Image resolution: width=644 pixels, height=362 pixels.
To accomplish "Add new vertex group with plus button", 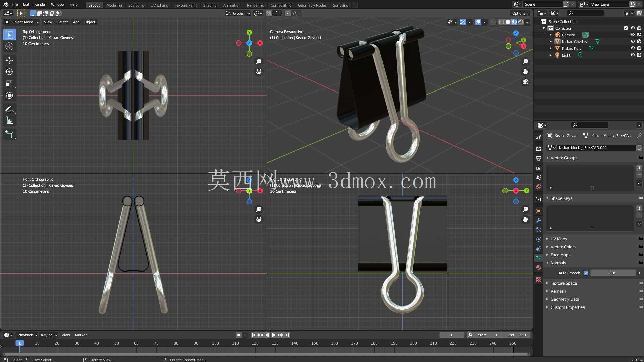I will pyautogui.click(x=639, y=168).
